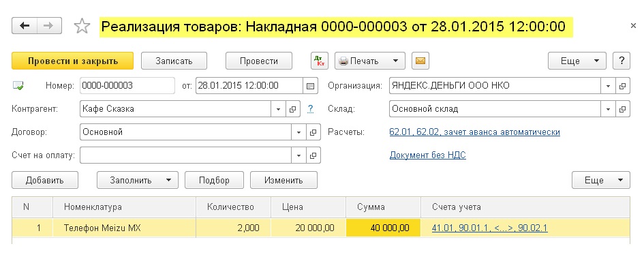Open Склад record with its open icon
644x257 pixels.
623,109
